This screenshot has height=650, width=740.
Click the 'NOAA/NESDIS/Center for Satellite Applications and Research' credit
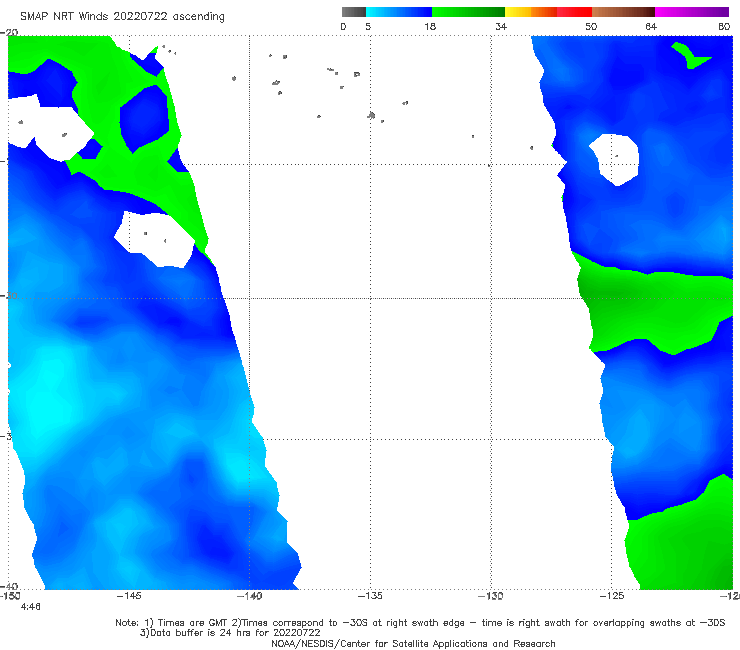pyautogui.click(x=413, y=643)
